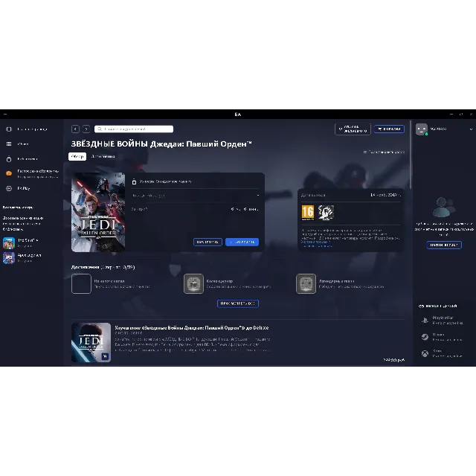Click the violence content descriptor icon
This screenshot has width=476, height=476.
(x=326, y=213)
